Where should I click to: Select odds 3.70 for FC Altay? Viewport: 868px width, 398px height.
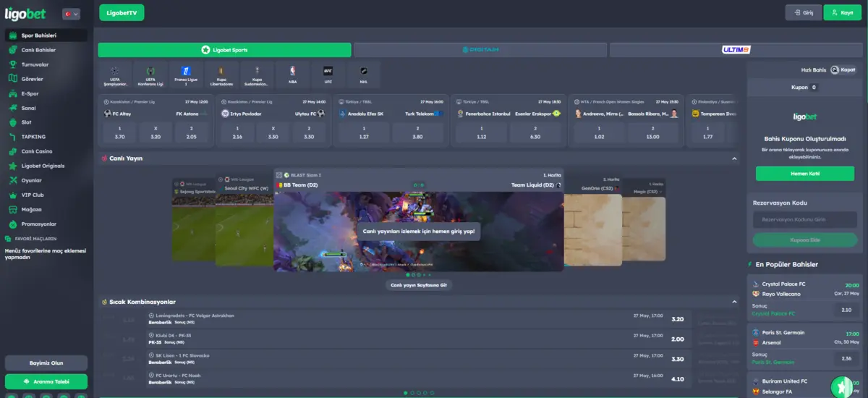pyautogui.click(x=120, y=132)
